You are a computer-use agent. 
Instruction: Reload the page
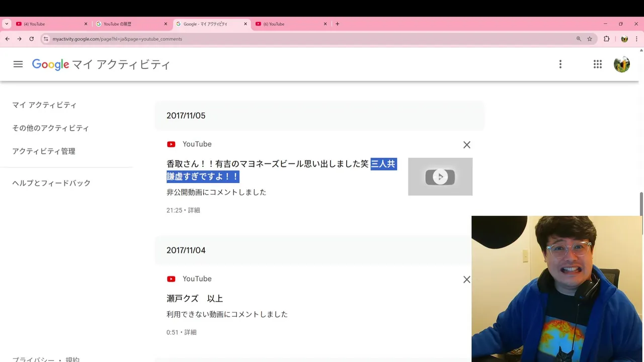31,39
